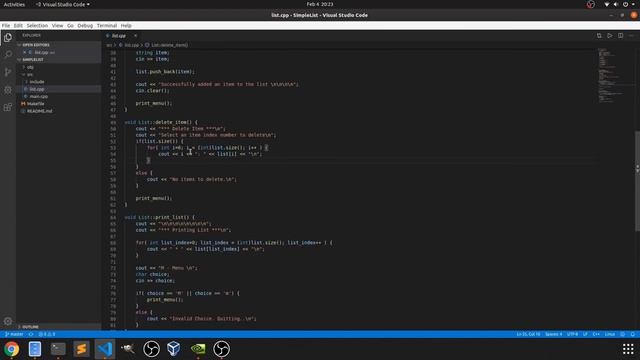Click the Run play icon in editor toolbar
The width and height of the screenshot is (640, 360).
coord(609,36)
